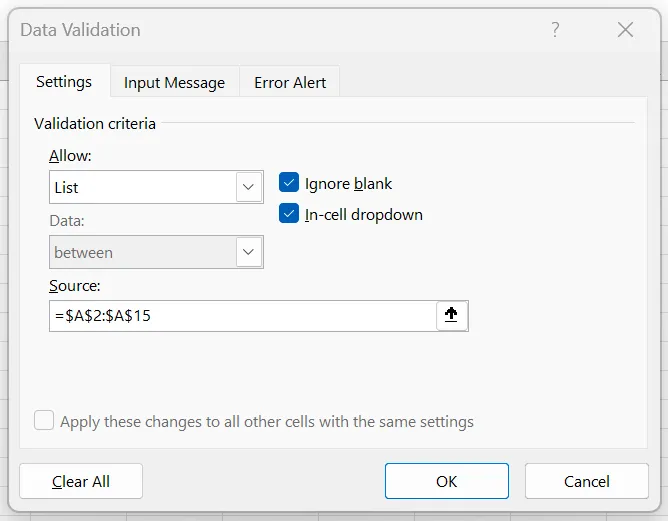
Task: Click the Cancel button
Action: click(x=587, y=481)
